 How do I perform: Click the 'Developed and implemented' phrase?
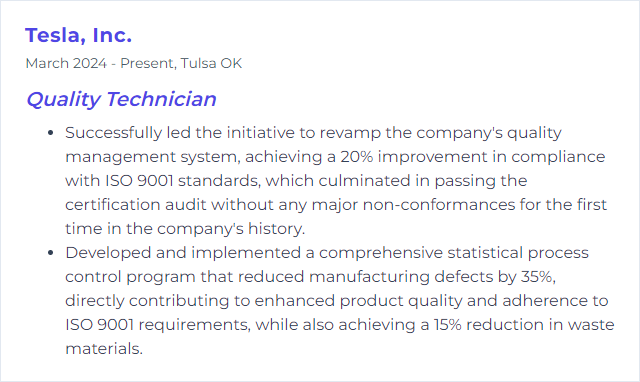183,253
